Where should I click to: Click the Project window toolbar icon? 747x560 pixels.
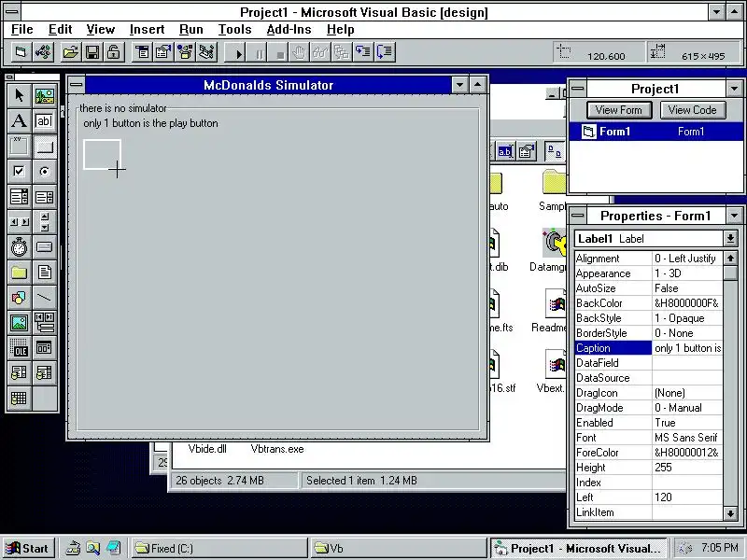point(207,52)
